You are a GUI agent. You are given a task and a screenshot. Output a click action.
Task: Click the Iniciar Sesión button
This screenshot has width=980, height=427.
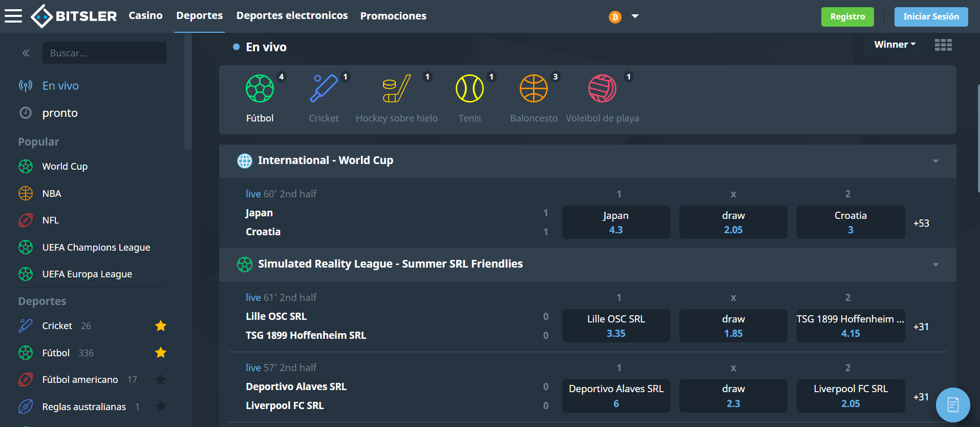click(931, 17)
